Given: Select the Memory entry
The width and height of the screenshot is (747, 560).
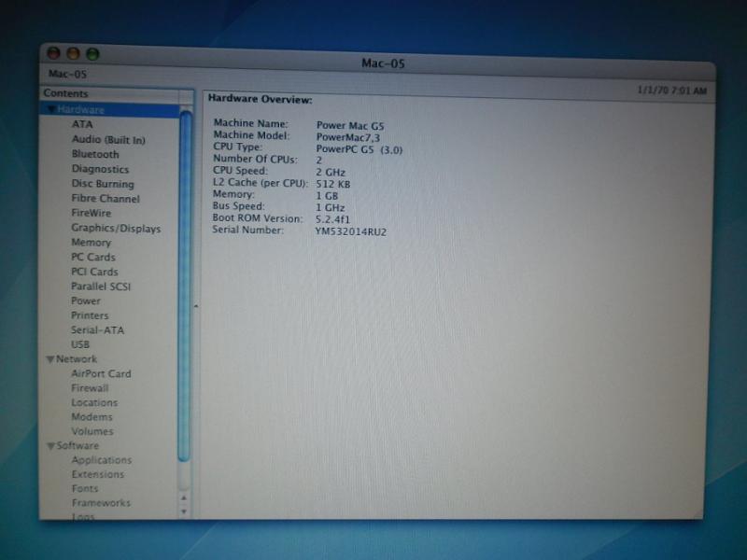Looking at the screenshot, I should point(91,243).
